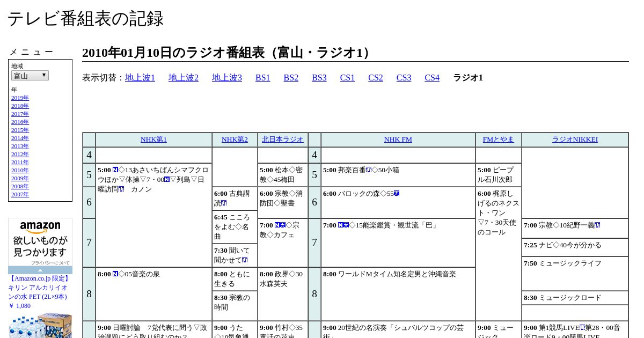Viewport: 644px width, 338px height.
Task: Click the N icon in 7:00 能楽鑑賞
Action: point(341,225)
